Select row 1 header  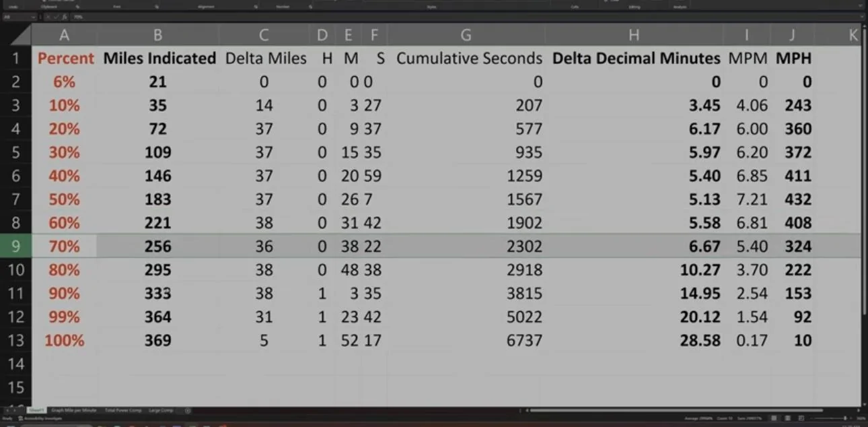click(15, 58)
